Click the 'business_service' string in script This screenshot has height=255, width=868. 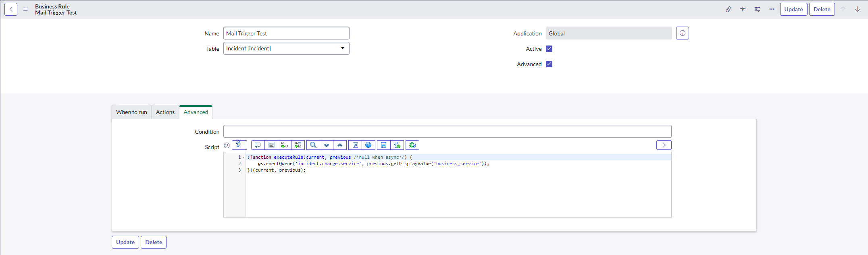click(457, 164)
